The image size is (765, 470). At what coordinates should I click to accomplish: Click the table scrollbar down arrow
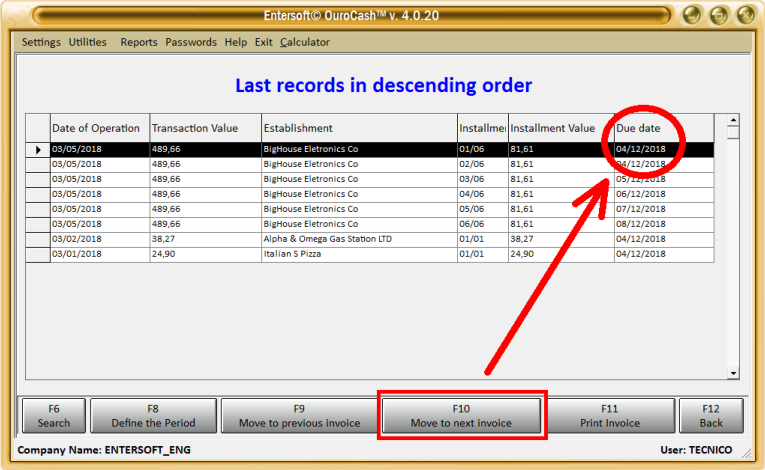click(733, 373)
